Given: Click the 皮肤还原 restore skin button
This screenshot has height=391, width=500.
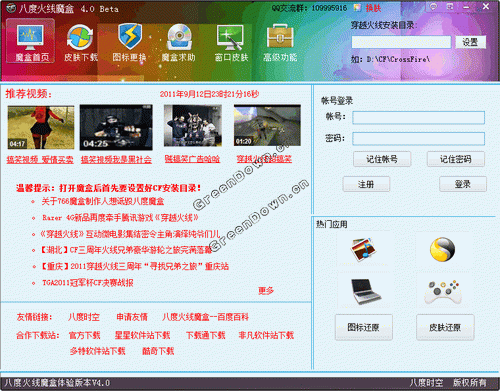Looking at the screenshot, I should 445,327.
